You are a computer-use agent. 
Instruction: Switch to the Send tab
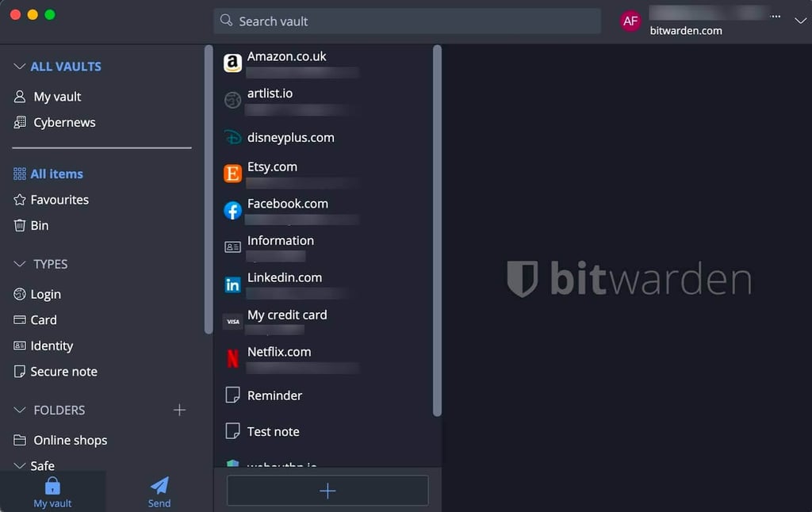point(159,492)
